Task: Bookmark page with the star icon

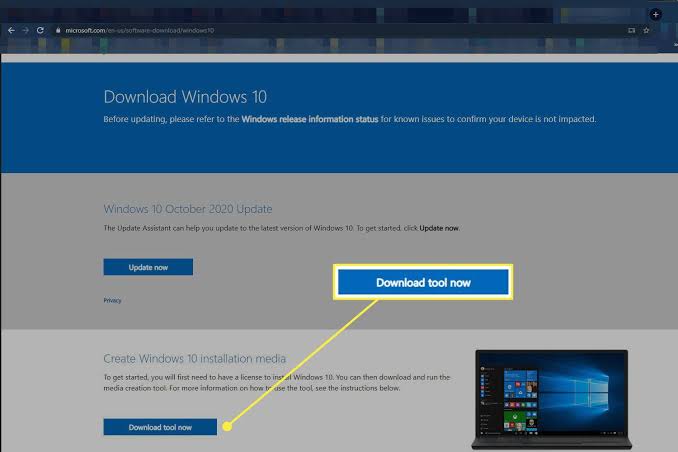Action: [x=646, y=30]
